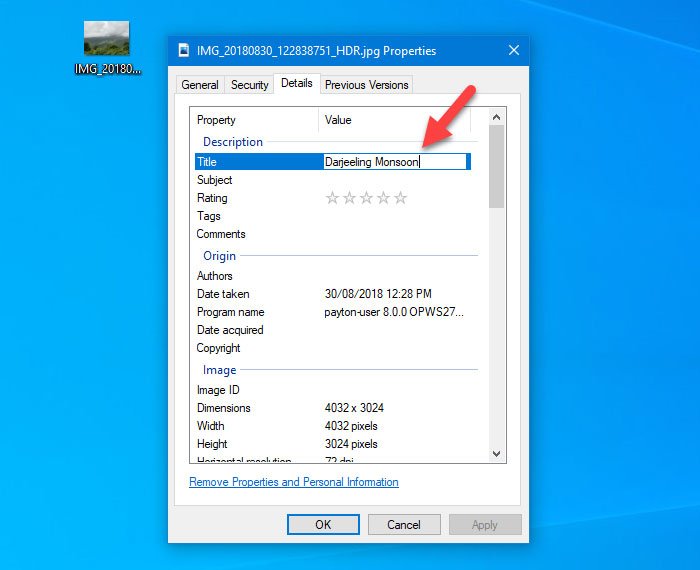Click the Origin section heading
The width and height of the screenshot is (700, 570).
pos(219,256)
